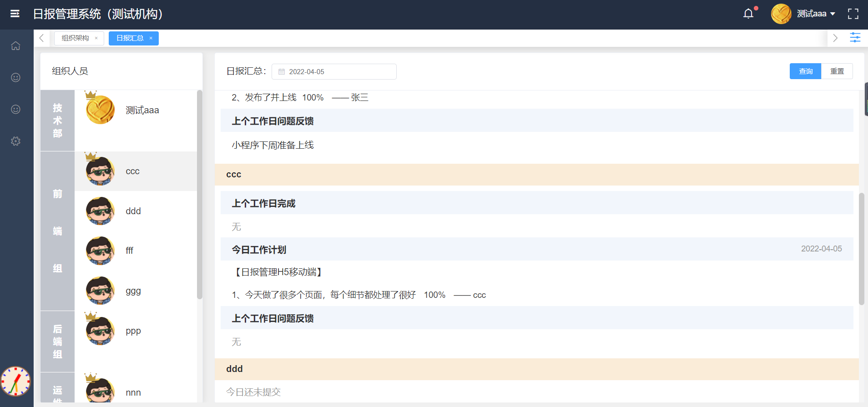The image size is (868, 407).
Task: Collapse the sidebar with the hamburger menu icon
Action: pos(15,14)
